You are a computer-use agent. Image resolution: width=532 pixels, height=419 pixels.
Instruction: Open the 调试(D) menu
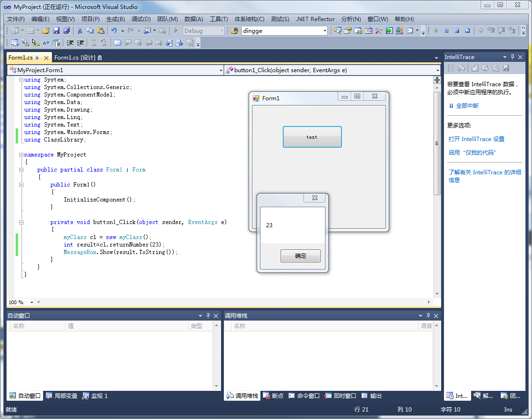(141, 19)
